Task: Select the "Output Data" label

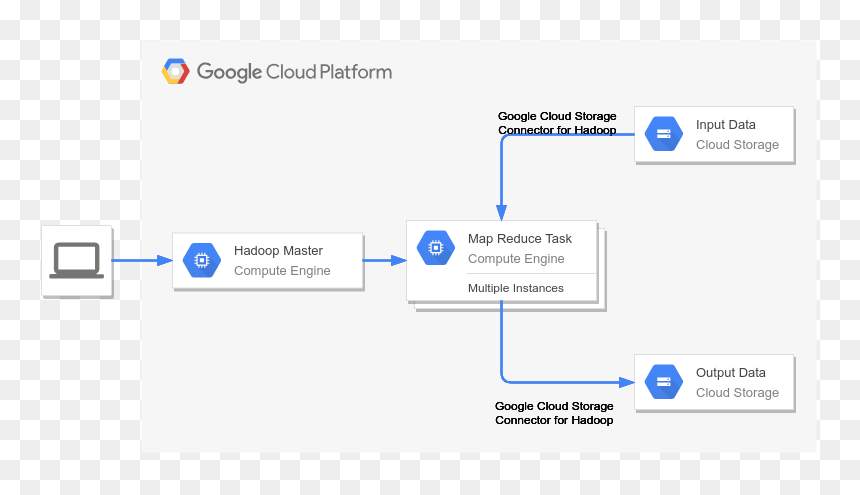Action: click(x=731, y=373)
